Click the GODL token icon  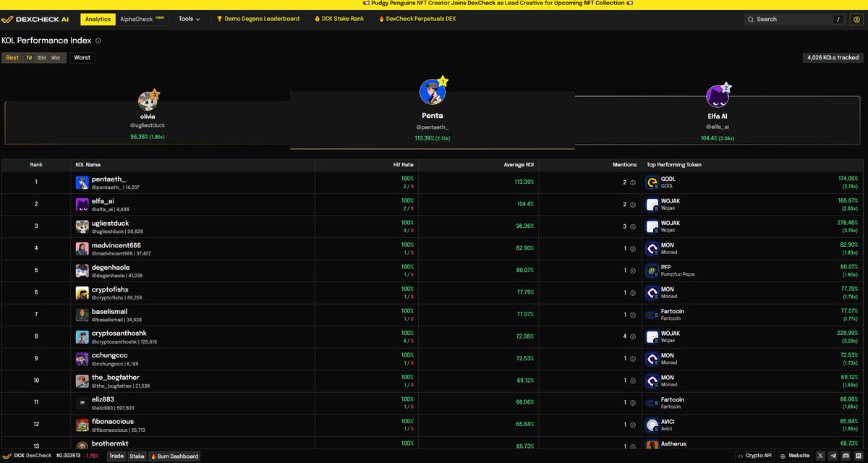pos(652,182)
